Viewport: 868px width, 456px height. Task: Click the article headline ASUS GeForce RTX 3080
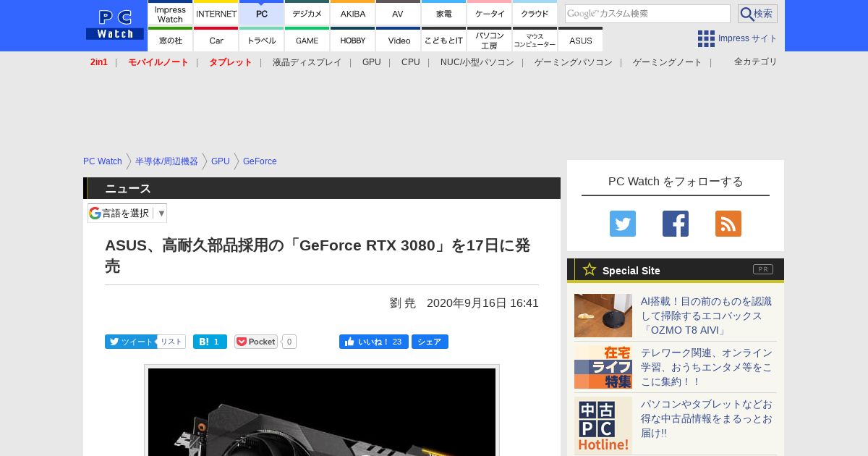coord(318,256)
